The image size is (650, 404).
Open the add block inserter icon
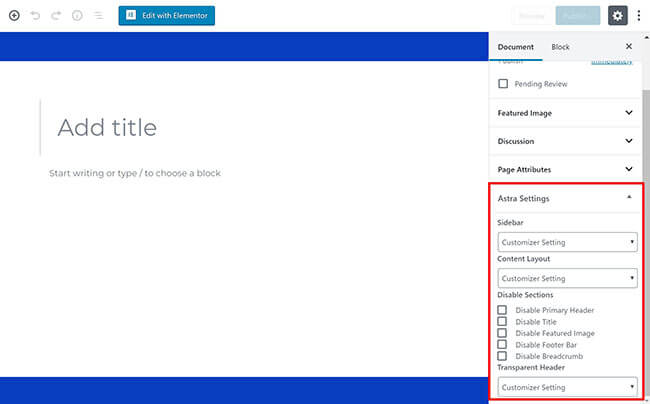click(x=14, y=16)
